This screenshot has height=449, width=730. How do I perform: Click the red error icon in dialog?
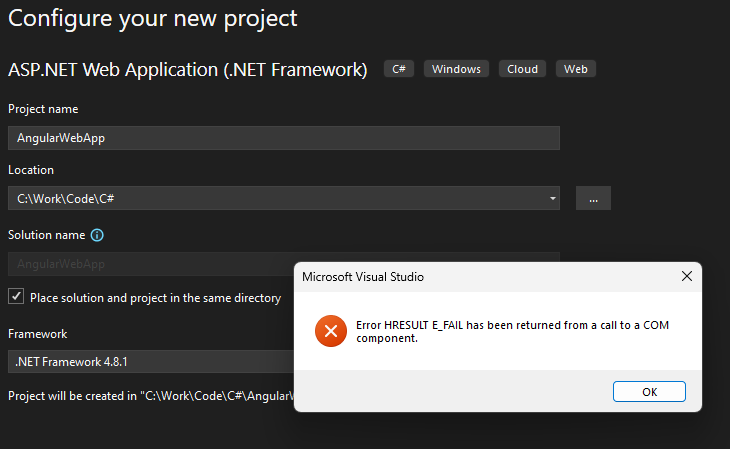coord(331,331)
